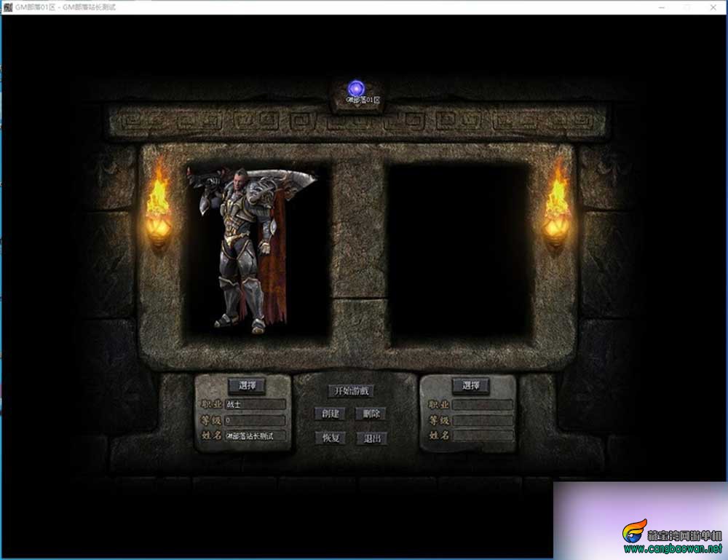
Task: Click the left slot's 姓名 name field
Action: click(255, 435)
